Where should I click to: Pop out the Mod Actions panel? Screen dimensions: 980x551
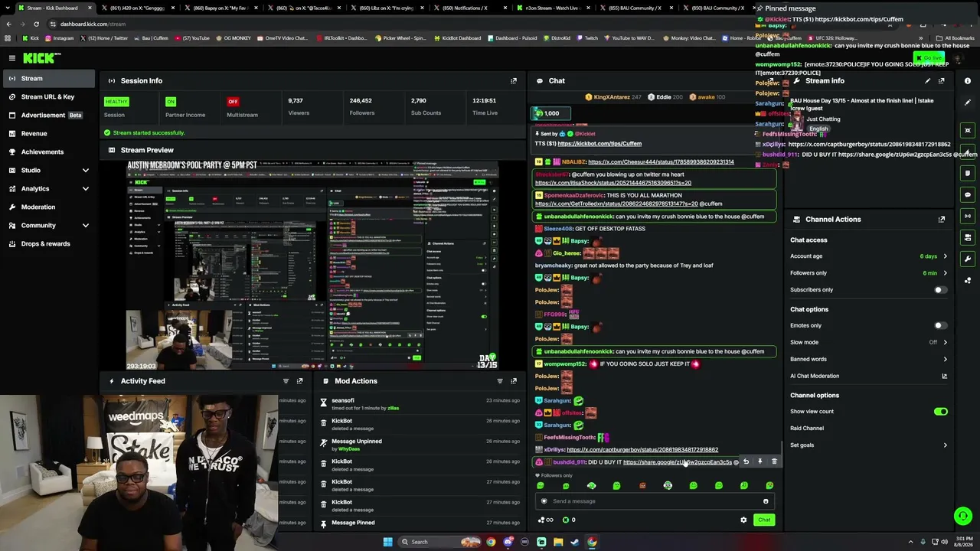tap(514, 381)
